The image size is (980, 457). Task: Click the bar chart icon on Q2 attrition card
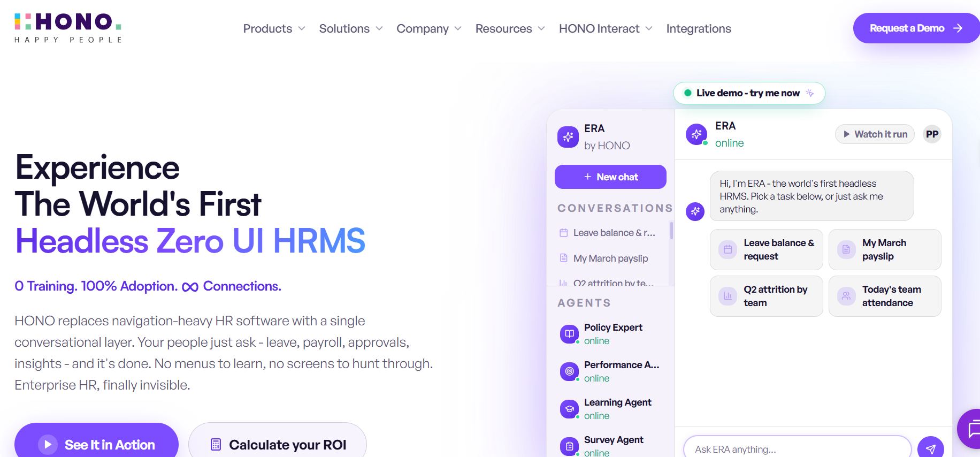(728, 296)
